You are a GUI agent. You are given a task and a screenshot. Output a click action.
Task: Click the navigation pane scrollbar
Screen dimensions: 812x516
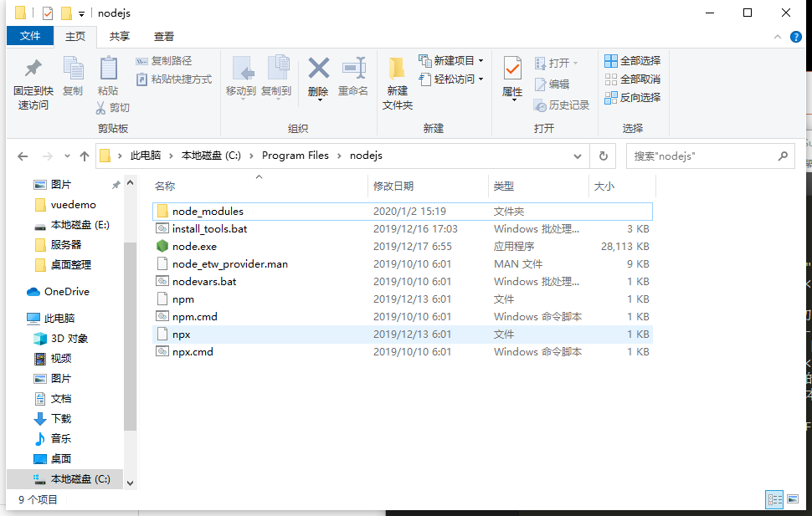pos(130,336)
